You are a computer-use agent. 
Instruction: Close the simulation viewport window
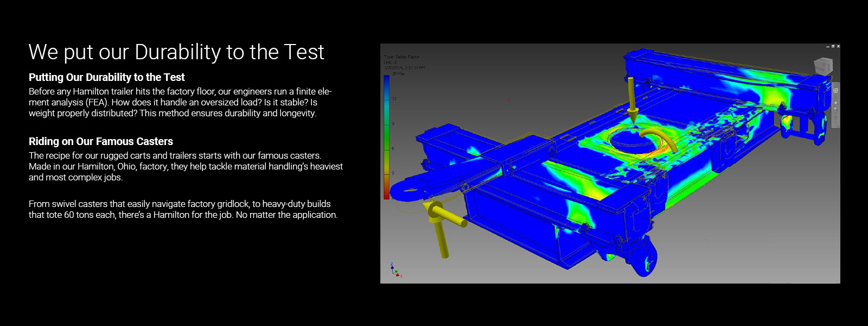tap(838, 47)
